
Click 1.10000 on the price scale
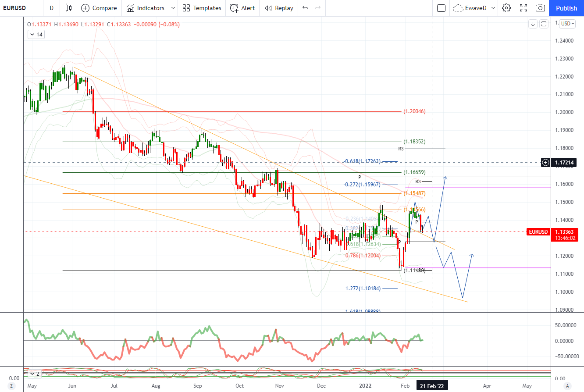564,292
